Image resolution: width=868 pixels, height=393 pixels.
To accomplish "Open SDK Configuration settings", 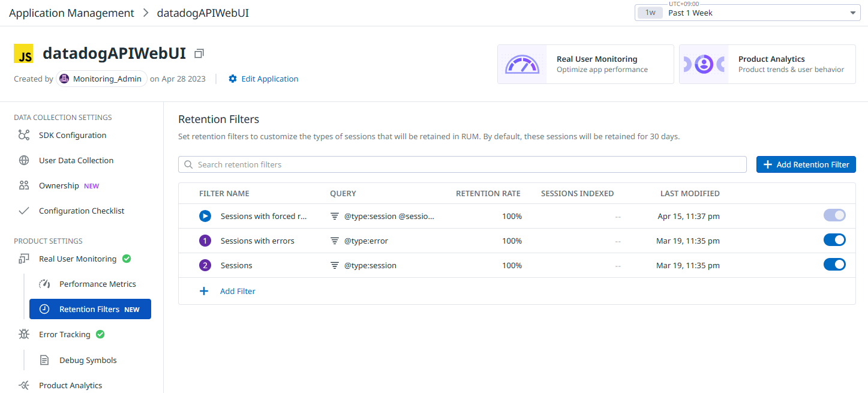I will [73, 135].
